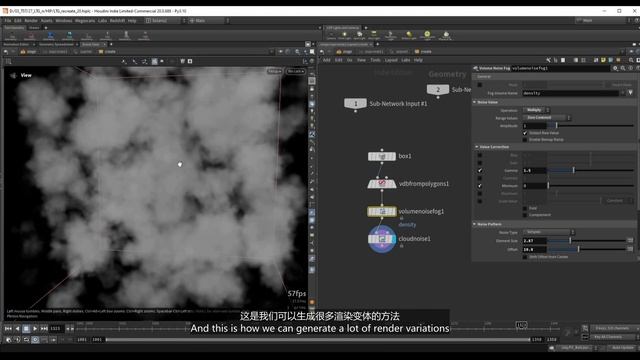Enable the Remap Ramp checkbox

click(525, 140)
